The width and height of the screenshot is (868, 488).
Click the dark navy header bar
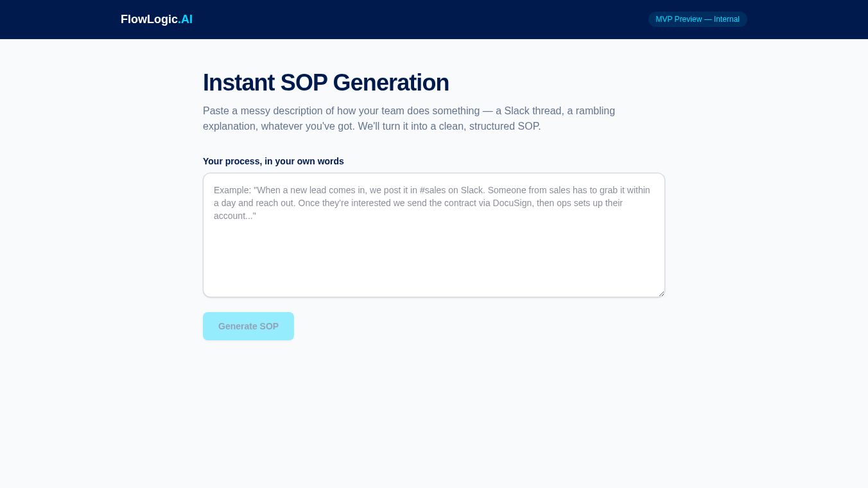tap(434, 19)
